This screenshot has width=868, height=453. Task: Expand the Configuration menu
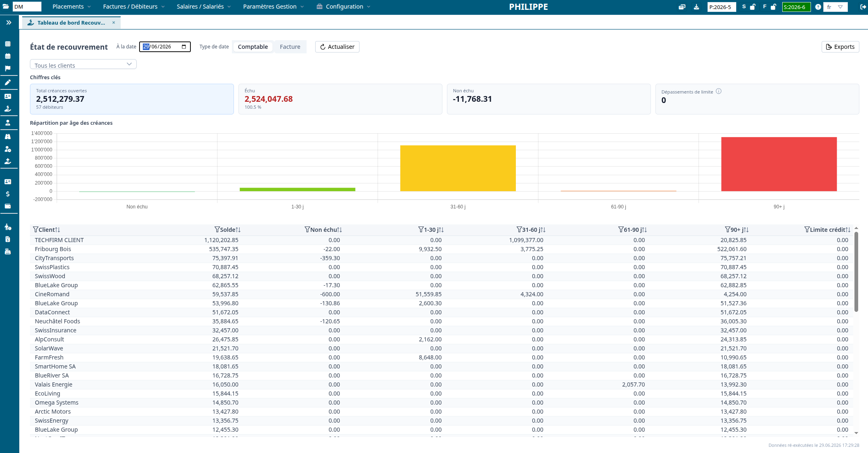point(344,7)
